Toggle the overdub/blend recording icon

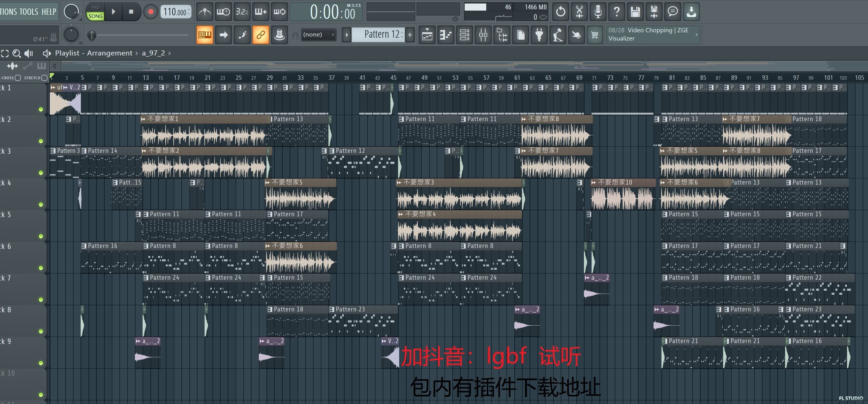[x=261, y=12]
